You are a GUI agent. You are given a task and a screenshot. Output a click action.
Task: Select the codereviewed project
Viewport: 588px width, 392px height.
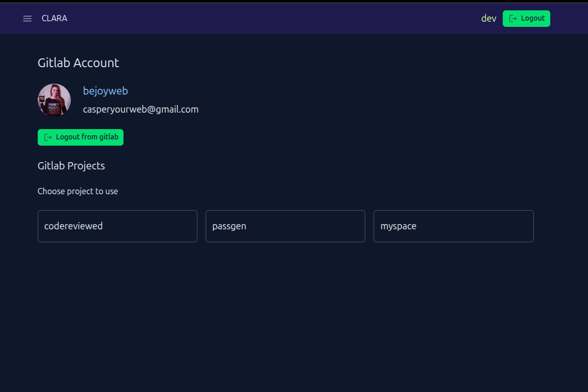click(117, 226)
